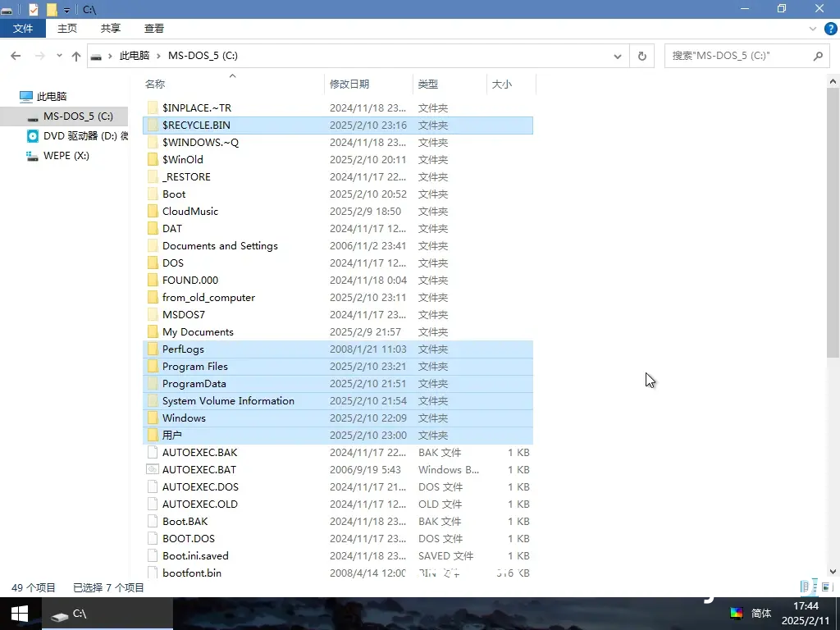
Task: Open the 查看 ribbon tab
Action: tap(153, 29)
